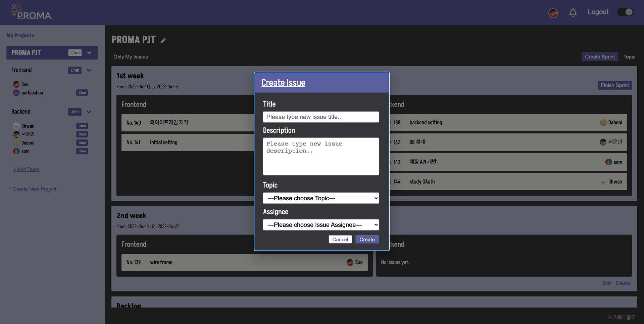This screenshot has width=644, height=324.
Task: Click Create New Project in the sidebar
Action: [32, 189]
